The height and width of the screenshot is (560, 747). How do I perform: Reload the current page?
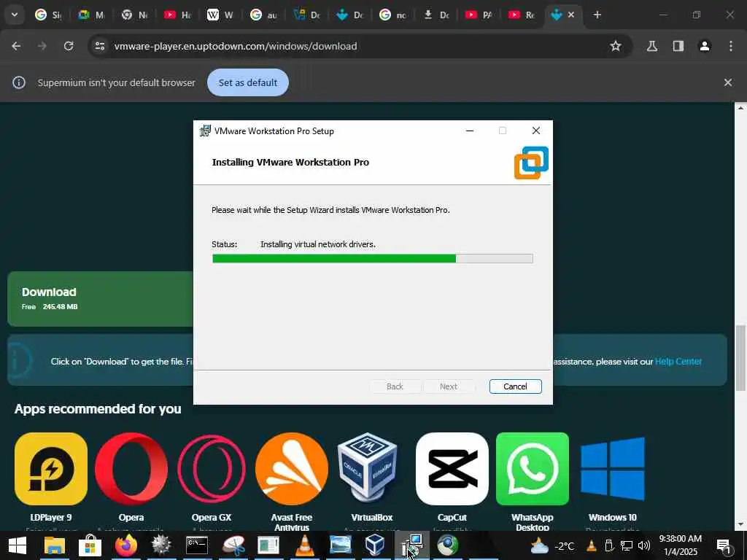point(69,46)
